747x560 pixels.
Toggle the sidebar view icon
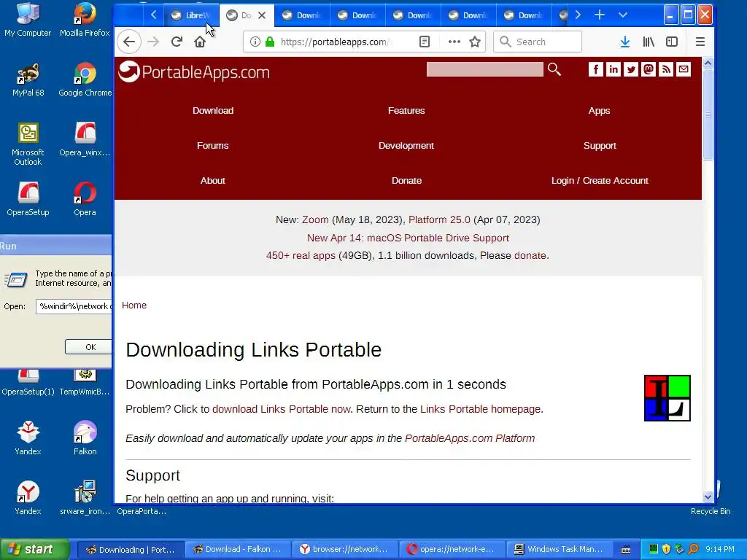672,42
